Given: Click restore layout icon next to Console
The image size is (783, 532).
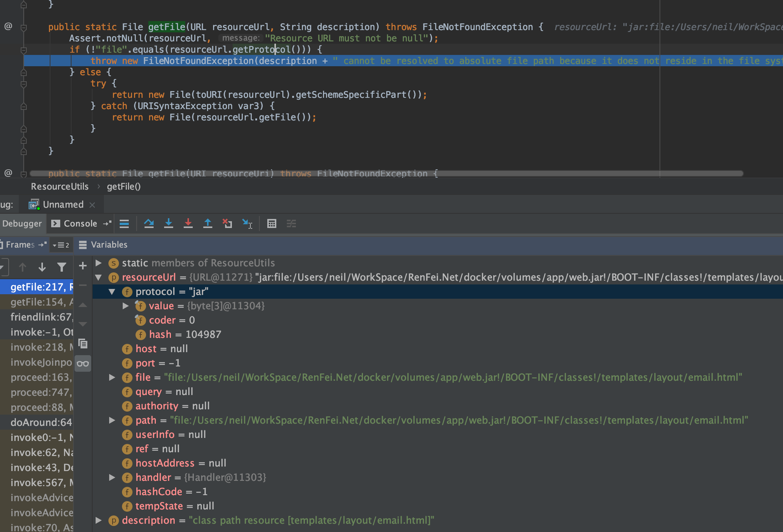Looking at the screenshot, I should [x=107, y=223].
